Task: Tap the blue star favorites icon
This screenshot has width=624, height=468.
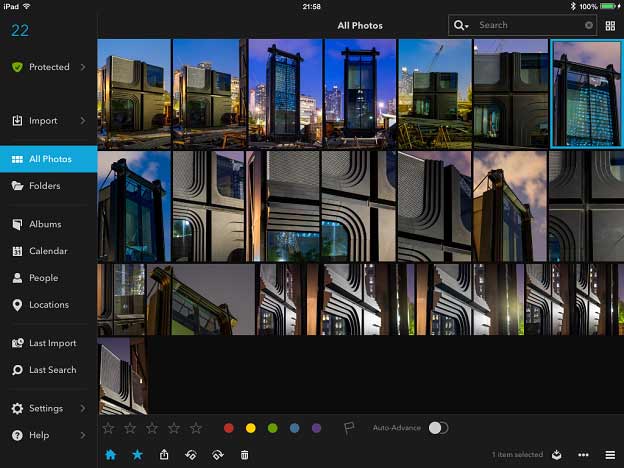Action: click(x=137, y=454)
